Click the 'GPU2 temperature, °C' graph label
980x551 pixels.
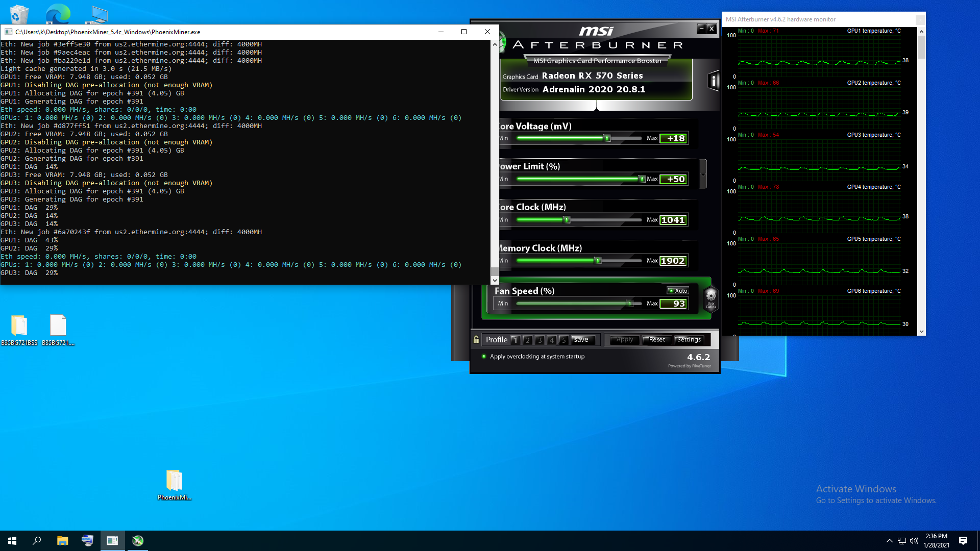[x=874, y=83]
